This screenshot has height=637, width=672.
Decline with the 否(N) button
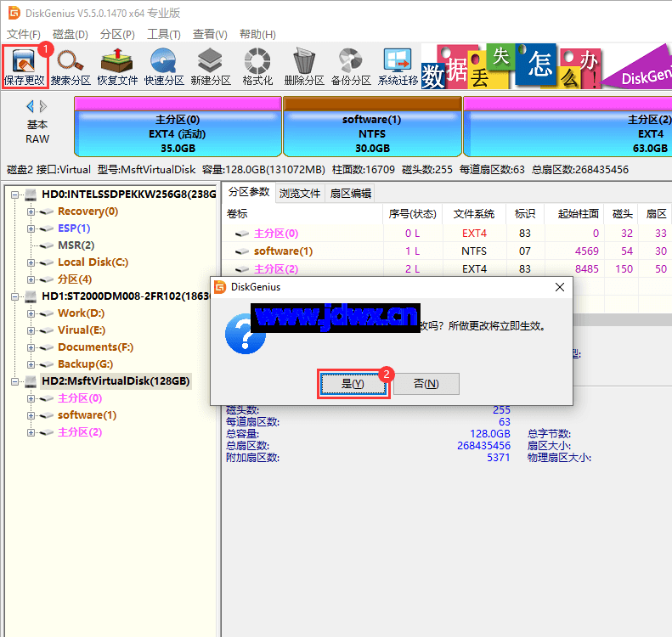tap(426, 384)
